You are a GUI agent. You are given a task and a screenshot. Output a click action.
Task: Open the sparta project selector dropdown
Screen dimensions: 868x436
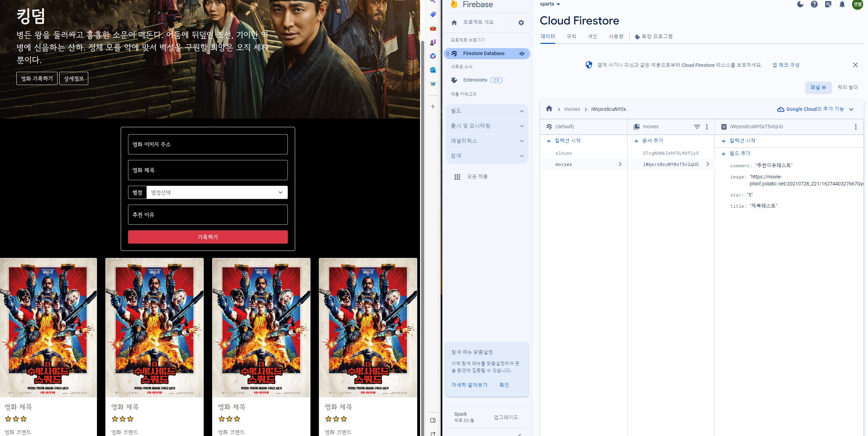(550, 4)
